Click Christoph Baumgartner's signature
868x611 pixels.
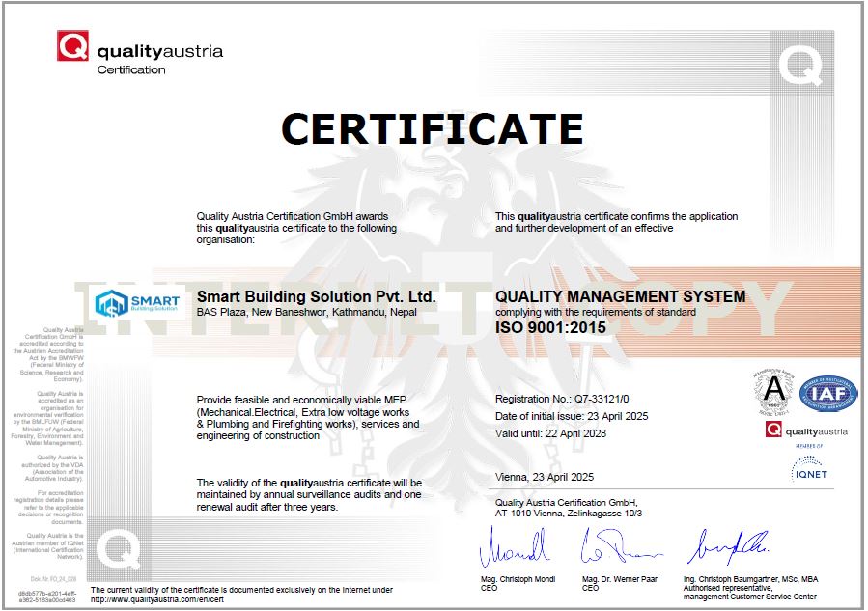[727, 548]
